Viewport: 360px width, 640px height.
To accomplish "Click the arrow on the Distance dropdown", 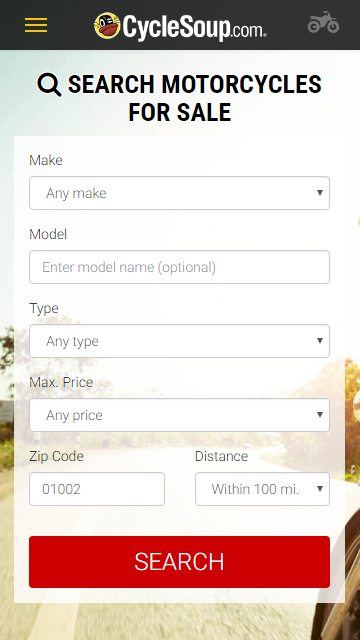I will click(x=320, y=489).
